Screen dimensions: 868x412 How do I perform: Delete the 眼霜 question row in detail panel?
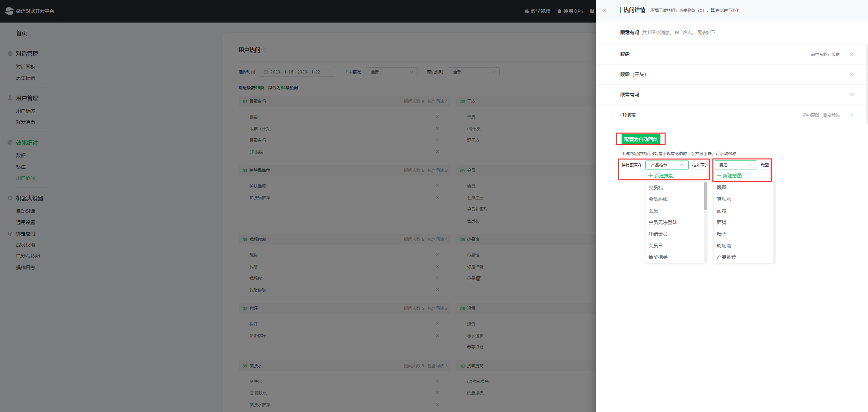851,55
